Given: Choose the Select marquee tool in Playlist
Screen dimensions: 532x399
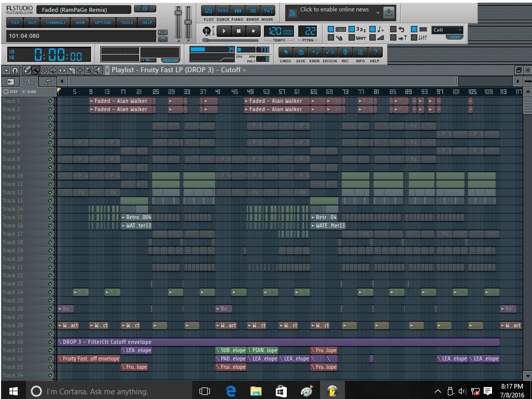Looking at the screenshot, I should coord(80,70).
